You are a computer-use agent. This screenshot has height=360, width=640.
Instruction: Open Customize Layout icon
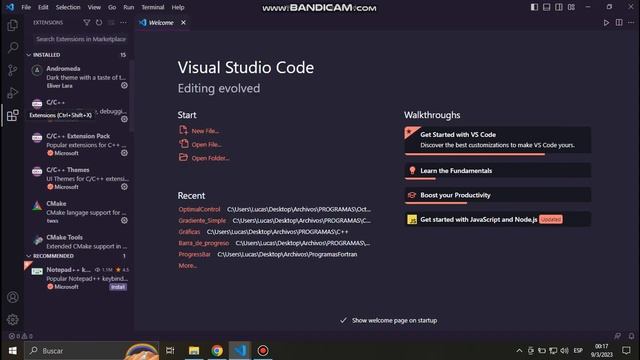[x=571, y=7]
